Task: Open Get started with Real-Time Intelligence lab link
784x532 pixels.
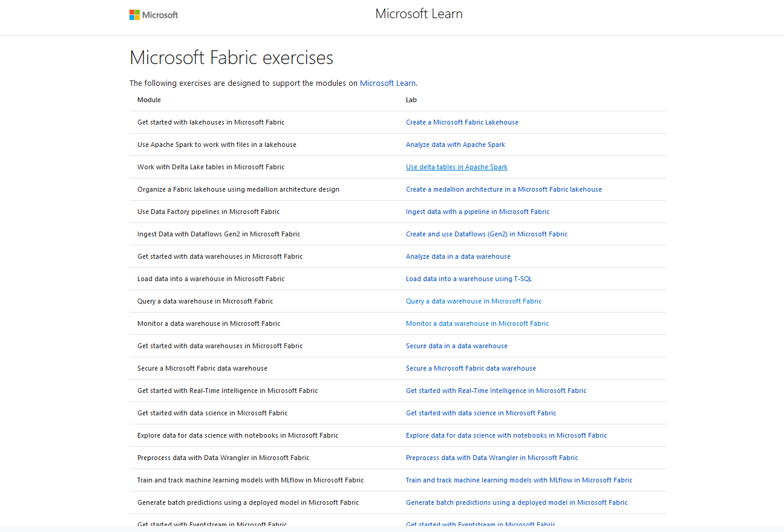Action: pos(496,391)
